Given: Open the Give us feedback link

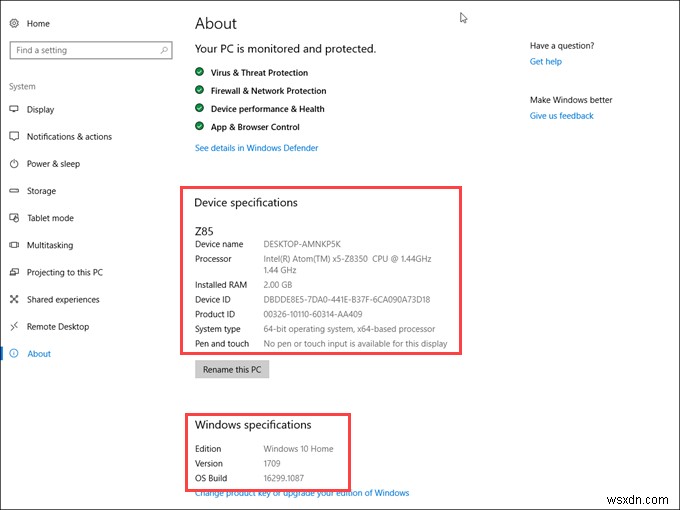Looking at the screenshot, I should point(561,116).
